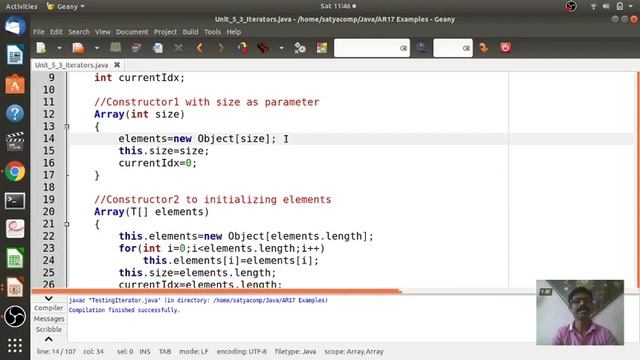Image resolution: width=640 pixels, height=360 pixels.
Task: Open the Help menu
Action: (234, 32)
